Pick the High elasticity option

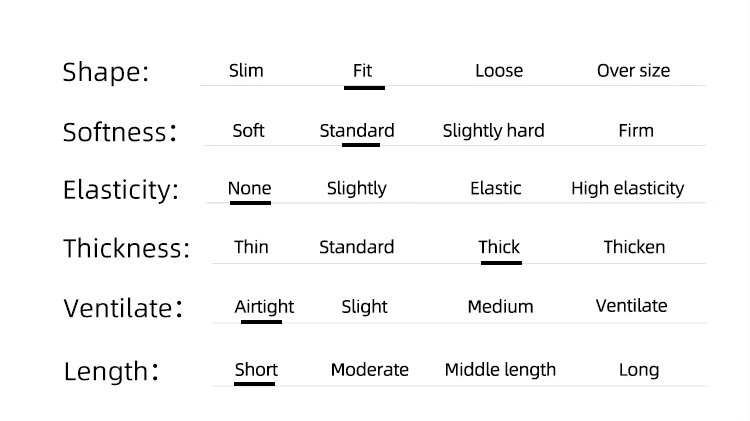click(x=628, y=188)
